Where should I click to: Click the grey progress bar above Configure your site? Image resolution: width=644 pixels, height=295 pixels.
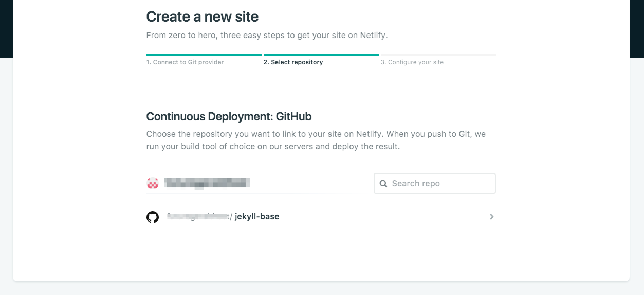pyautogui.click(x=438, y=54)
